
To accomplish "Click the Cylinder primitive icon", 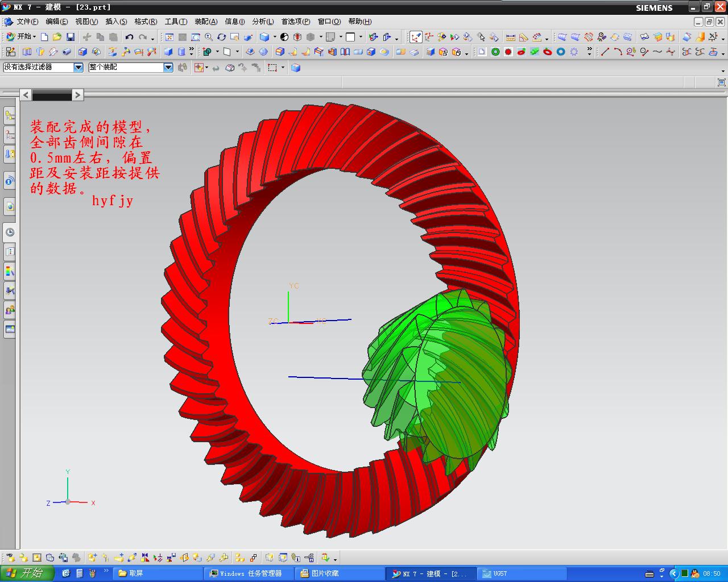I will [181, 52].
